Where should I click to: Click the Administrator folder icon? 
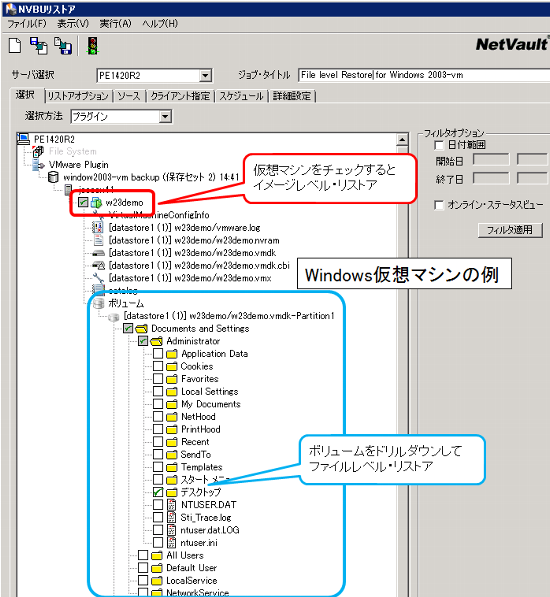tap(156, 341)
